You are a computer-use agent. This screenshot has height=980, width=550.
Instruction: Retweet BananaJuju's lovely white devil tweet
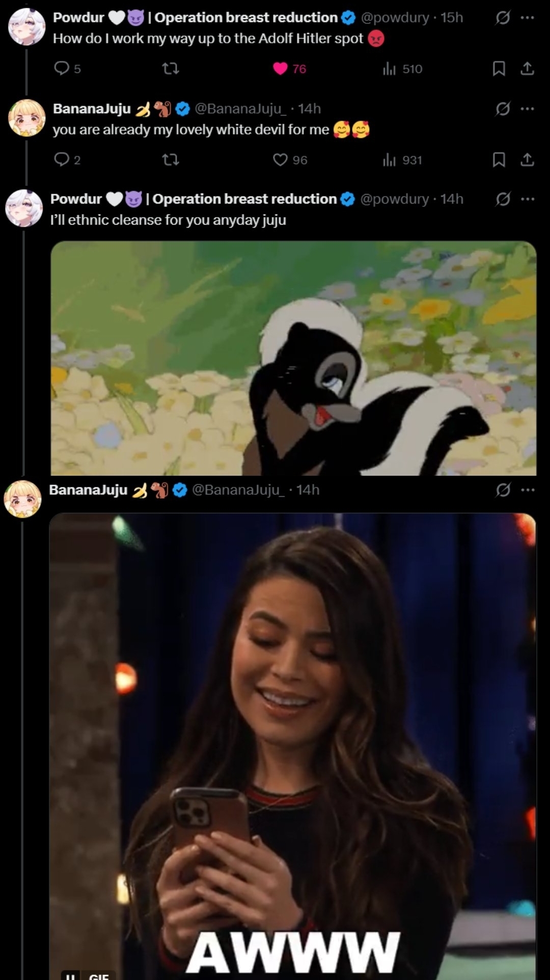(x=170, y=159)
